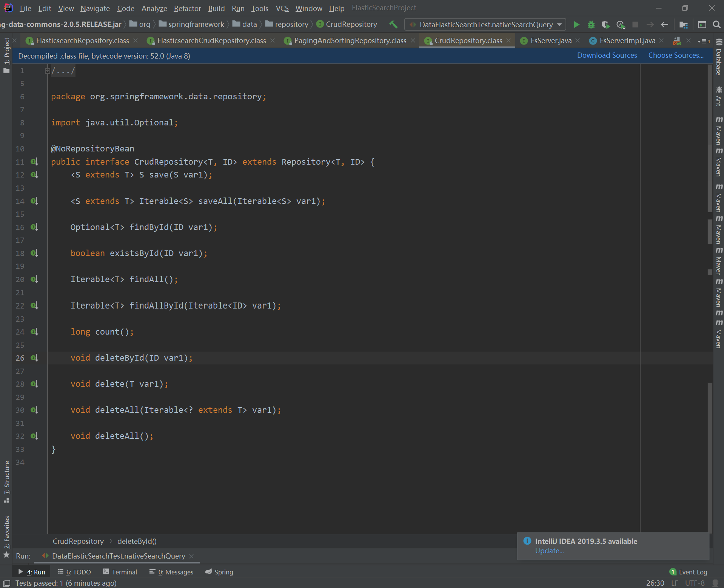Click the Download Sources link
Viewport: 724px width, 588px height.
tap(607, 55)
